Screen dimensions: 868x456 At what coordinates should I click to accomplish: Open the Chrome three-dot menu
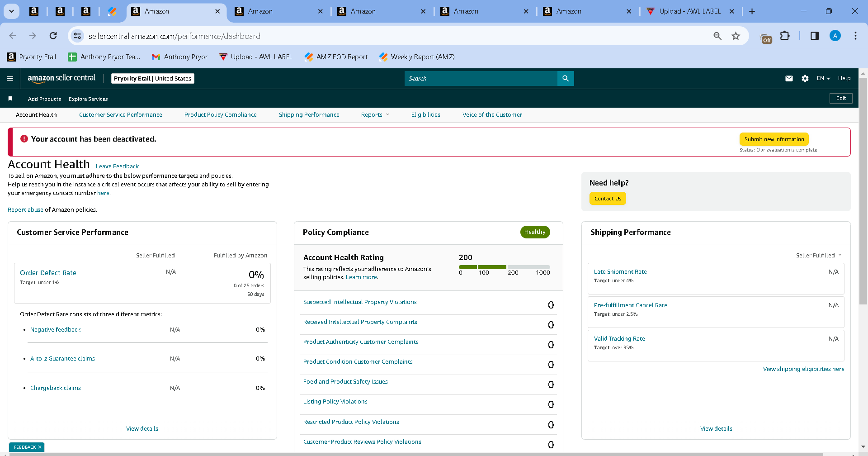pyautogui.click(x=855, y=36)
